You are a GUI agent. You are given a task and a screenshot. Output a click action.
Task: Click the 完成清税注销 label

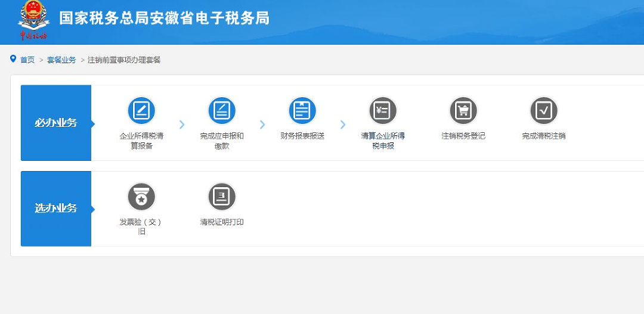(x=544, y=136)
